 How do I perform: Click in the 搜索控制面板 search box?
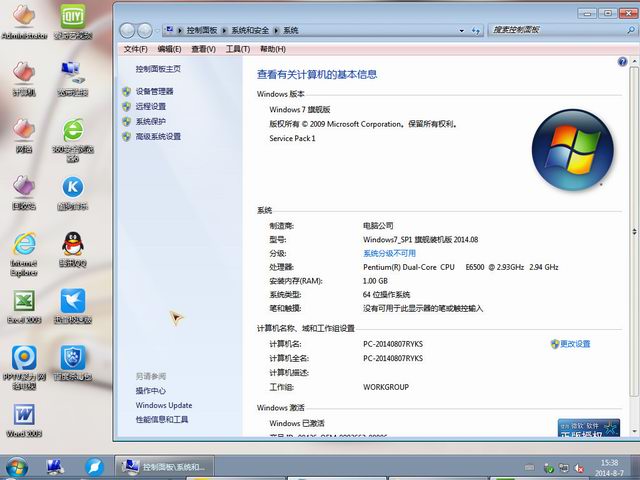[x=557, y=30]
